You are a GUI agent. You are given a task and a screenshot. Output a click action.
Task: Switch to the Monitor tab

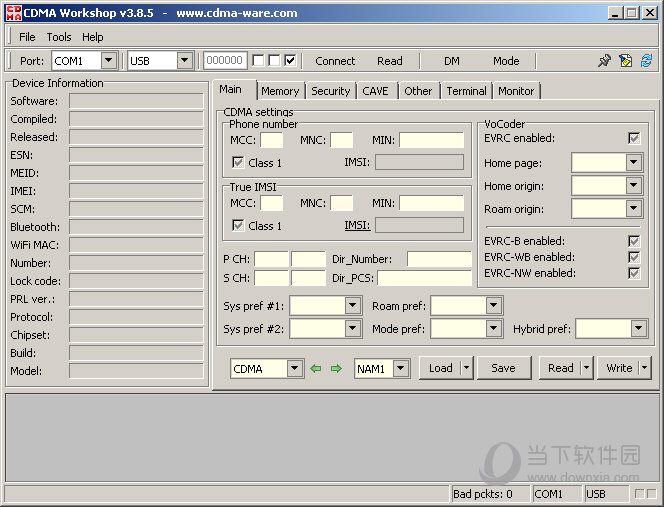(516, 91)
